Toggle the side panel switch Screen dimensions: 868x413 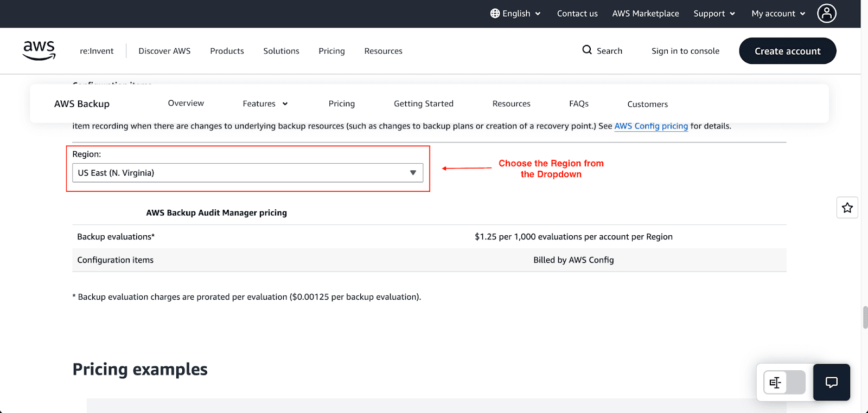(x=784, y=383)
